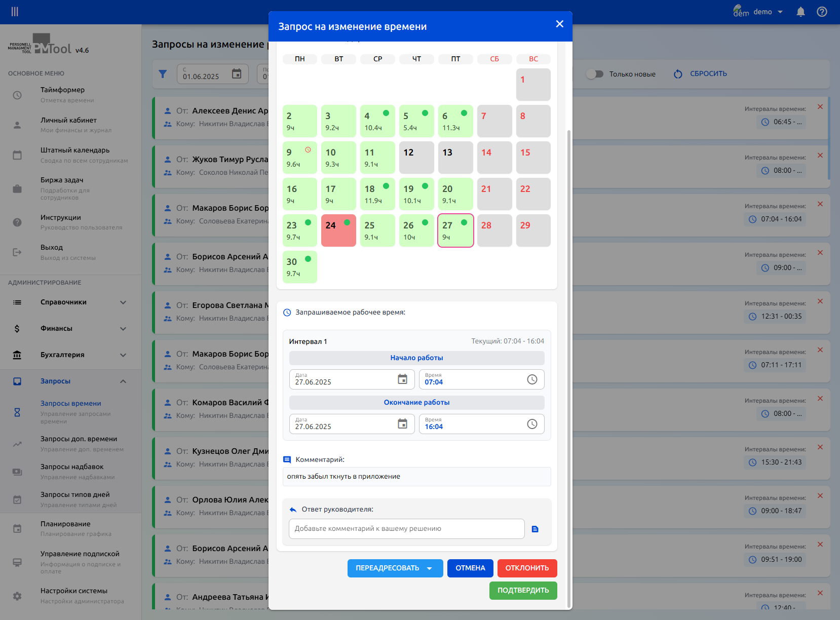
Task: Open Таймформер in the sidebar
Action: [x=70, y=95]
